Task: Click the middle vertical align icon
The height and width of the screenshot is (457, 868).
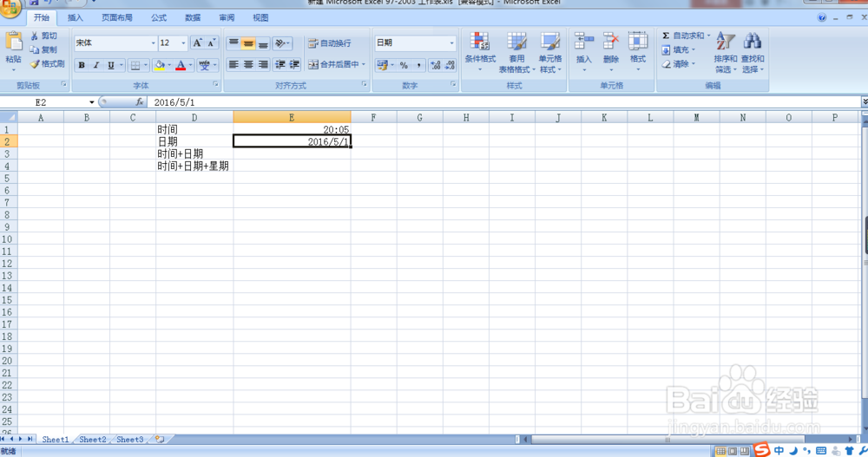Action: tap(248, 43)
